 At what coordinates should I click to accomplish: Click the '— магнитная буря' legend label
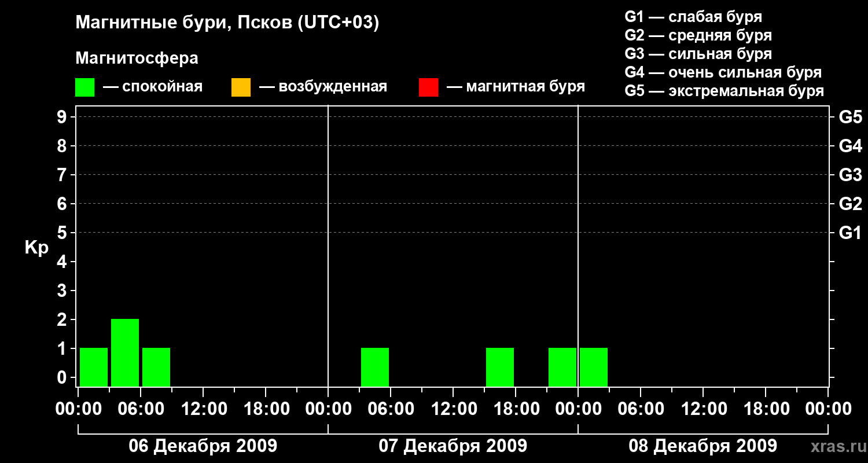[516, 87]
